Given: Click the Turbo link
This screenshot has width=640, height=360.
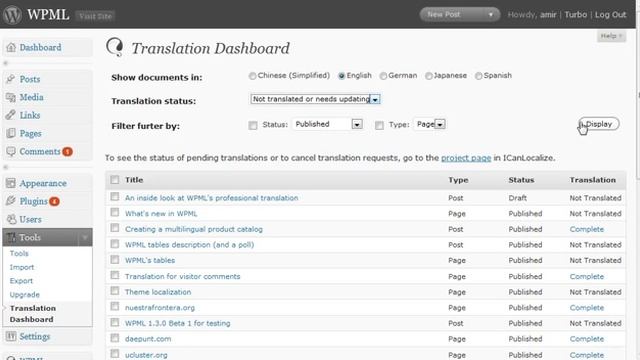Looking at the screenshot, I should (x=576, y=15).
